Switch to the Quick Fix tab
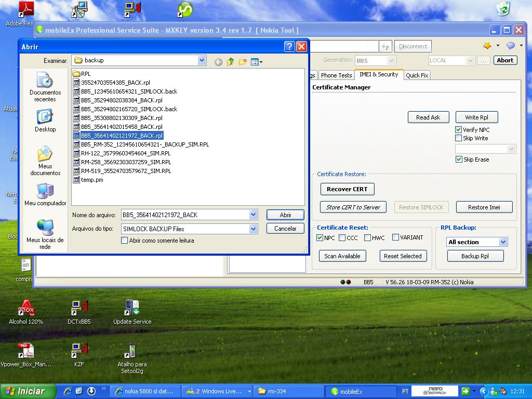 pos(417,75)
